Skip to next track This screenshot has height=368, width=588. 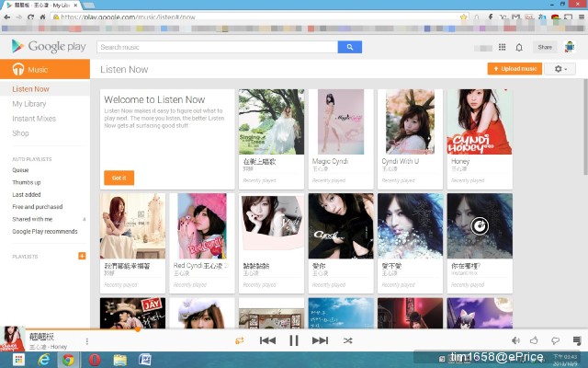[x=320, y=340]
